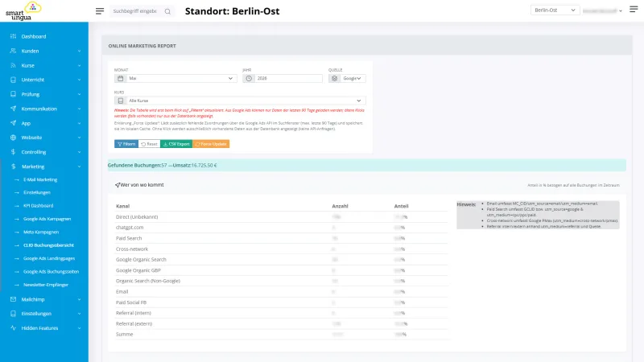Screen dimensions: 644x362
Task: Open the user account dropdown
Action: pyautogui.click(x=602, y=10)
